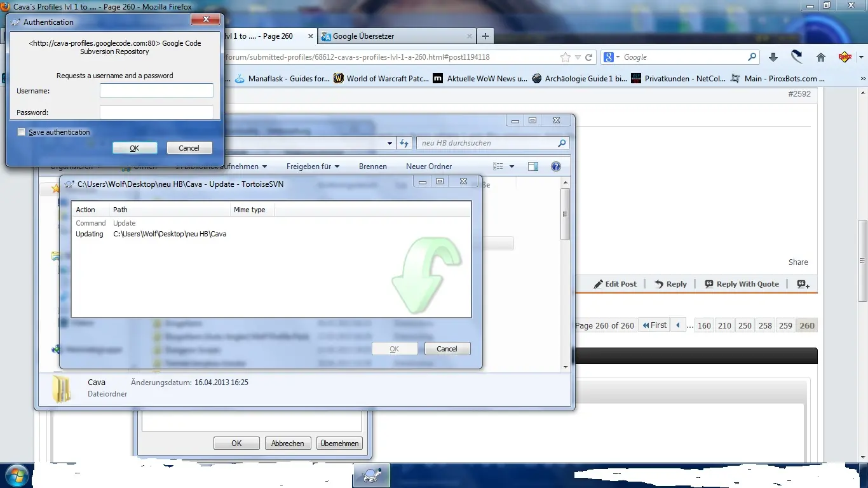Click the Username input field
This screenshot has height=488, width=868.
tap(156, 91)
